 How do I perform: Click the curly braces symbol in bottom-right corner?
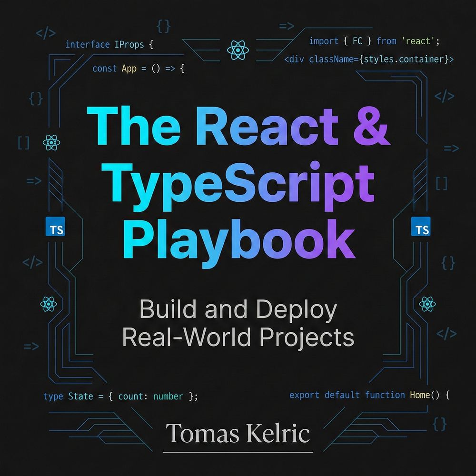pyautogui.click(x=440, y=423)
